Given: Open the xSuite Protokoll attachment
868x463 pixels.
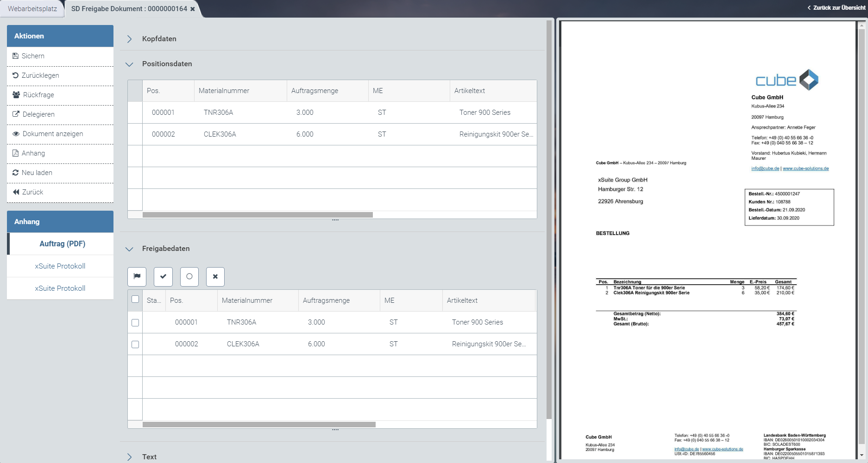Looking at the screenshot, I should [x=60, y=266].
